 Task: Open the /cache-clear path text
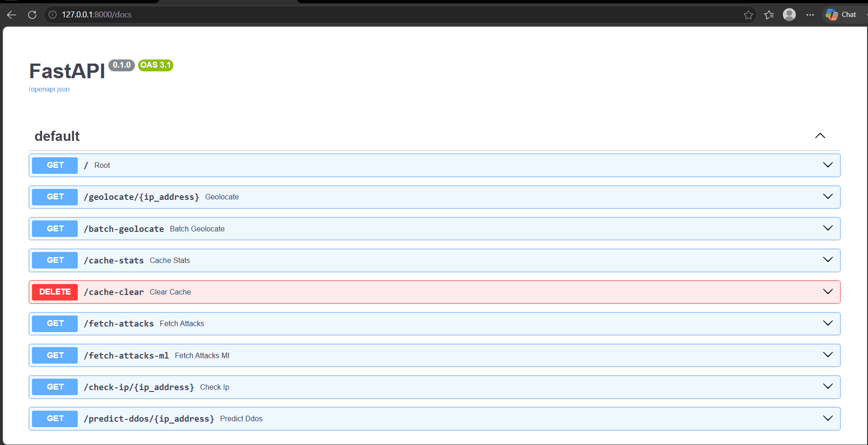point(113,292)
